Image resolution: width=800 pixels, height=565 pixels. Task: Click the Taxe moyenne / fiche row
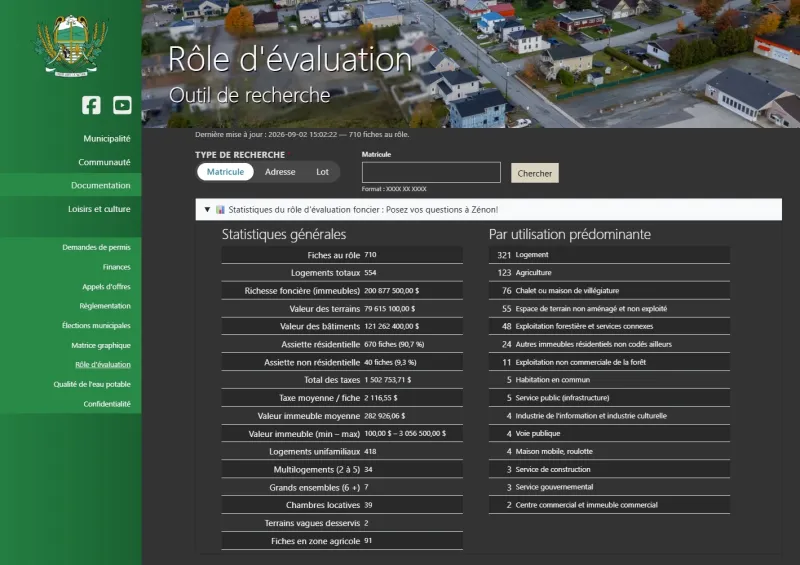tap(342, 398)
